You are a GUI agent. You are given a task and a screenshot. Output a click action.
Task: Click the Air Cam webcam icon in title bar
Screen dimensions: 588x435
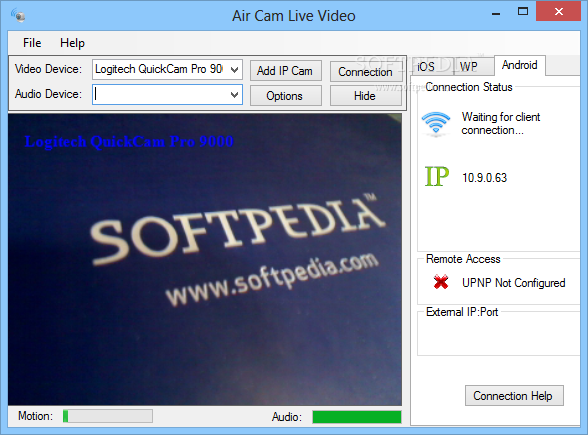click(x=18, y=16)
